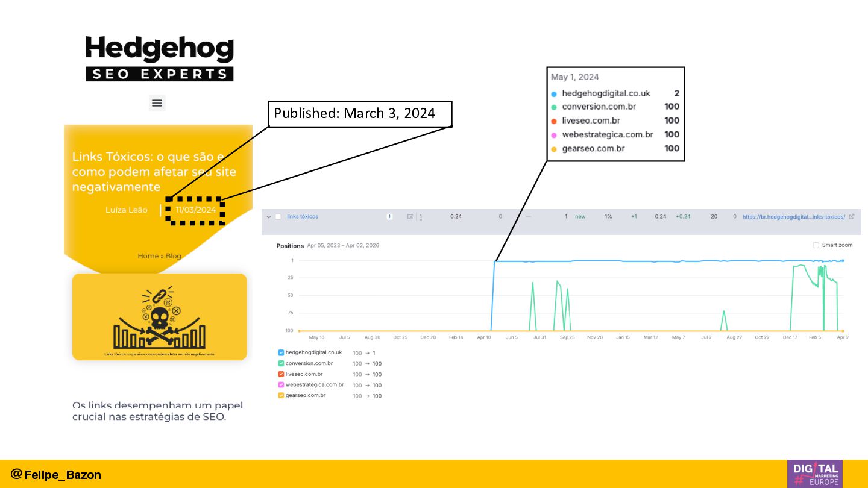Toggle conversion.com.br series in legend
This screenshot has width=868, height=488.
[281, 363]
